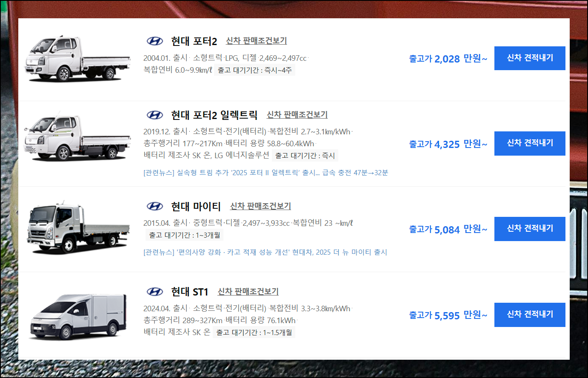Click 신차 견적내기 for 출고가 2,028 만원
Screen dimensions: 588x378
point(530,58)
